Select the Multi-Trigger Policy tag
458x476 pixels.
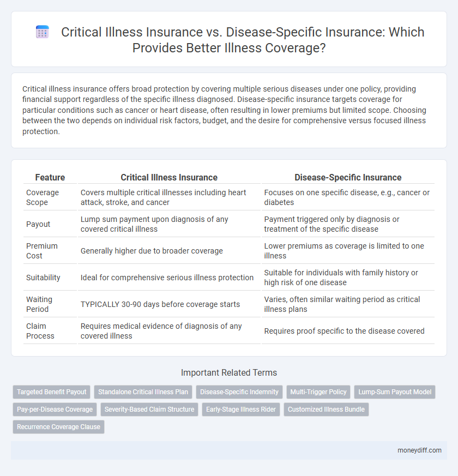pos(318,391)
